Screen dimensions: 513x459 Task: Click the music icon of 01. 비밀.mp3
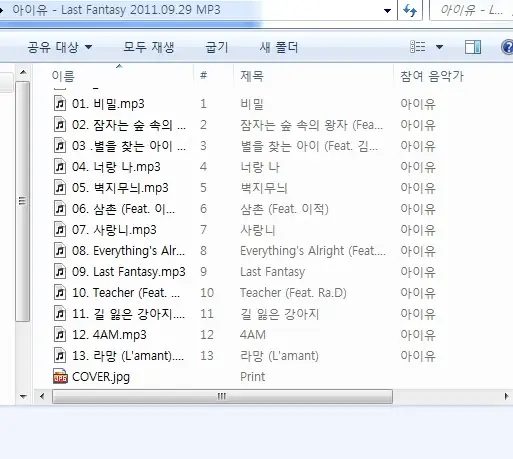pyautogui.click(x=60, y=103)
